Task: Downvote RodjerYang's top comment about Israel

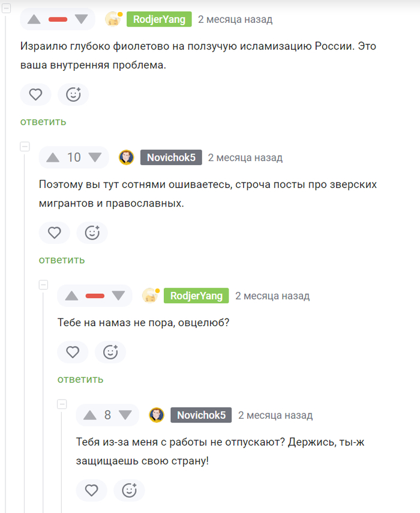Action: (82, 19)
